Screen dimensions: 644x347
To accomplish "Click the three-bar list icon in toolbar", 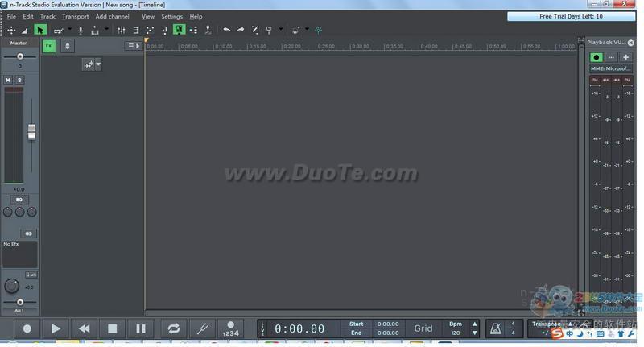I will click(136, 30).
